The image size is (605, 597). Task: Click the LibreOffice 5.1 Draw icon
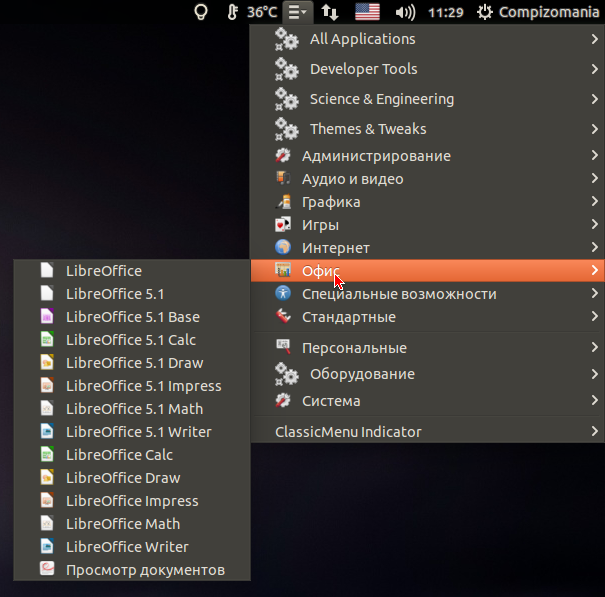tap(47, 362)
